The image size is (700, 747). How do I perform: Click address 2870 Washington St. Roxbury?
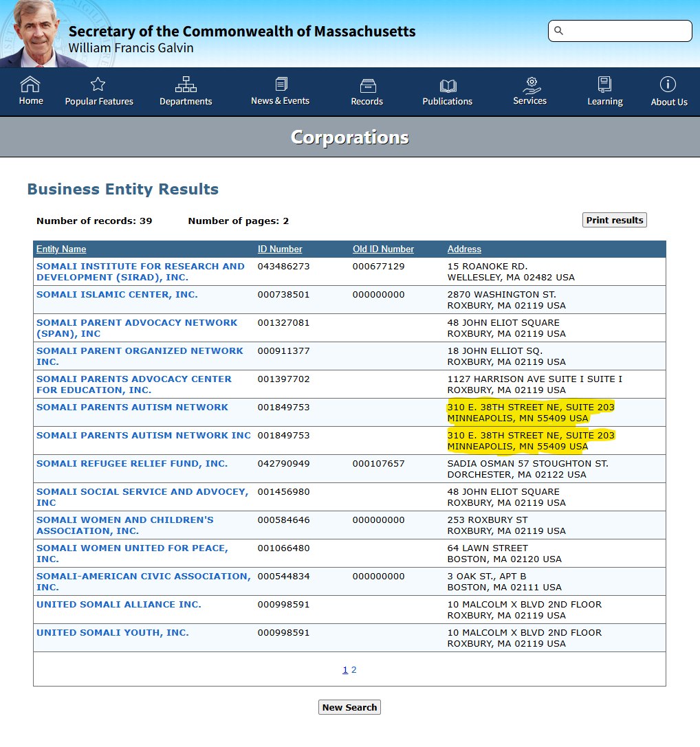(506, 300)
